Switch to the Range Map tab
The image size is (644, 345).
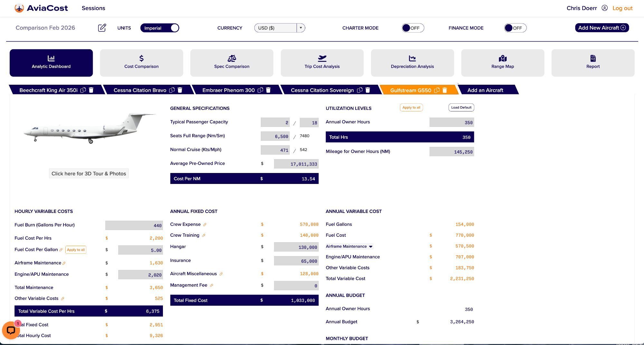click(502, 63)
